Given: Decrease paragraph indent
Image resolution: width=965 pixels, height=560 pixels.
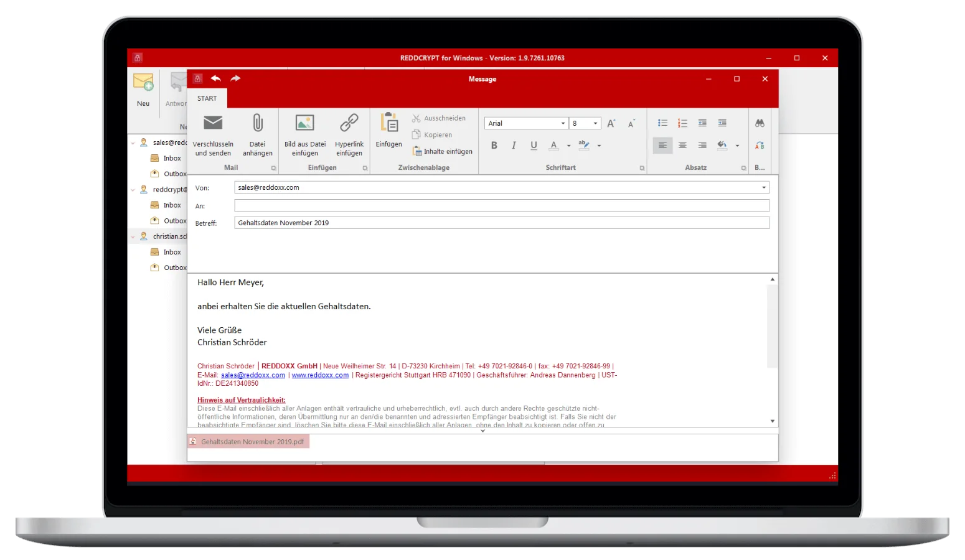Looking at the screenshot, I should [x=702, y=123].
